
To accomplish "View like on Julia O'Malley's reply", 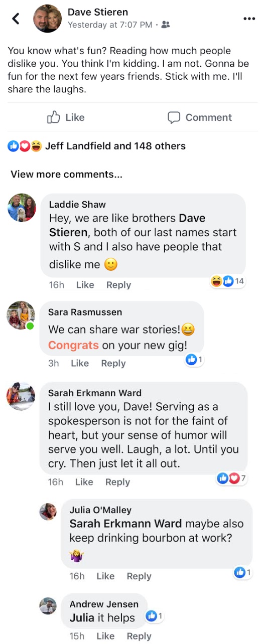I will point(243,572).
